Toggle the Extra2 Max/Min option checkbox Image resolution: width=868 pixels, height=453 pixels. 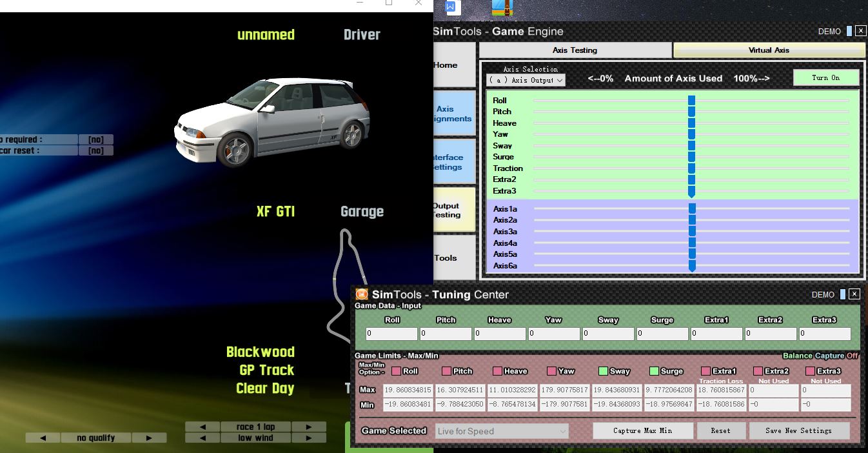click(758, 371)
